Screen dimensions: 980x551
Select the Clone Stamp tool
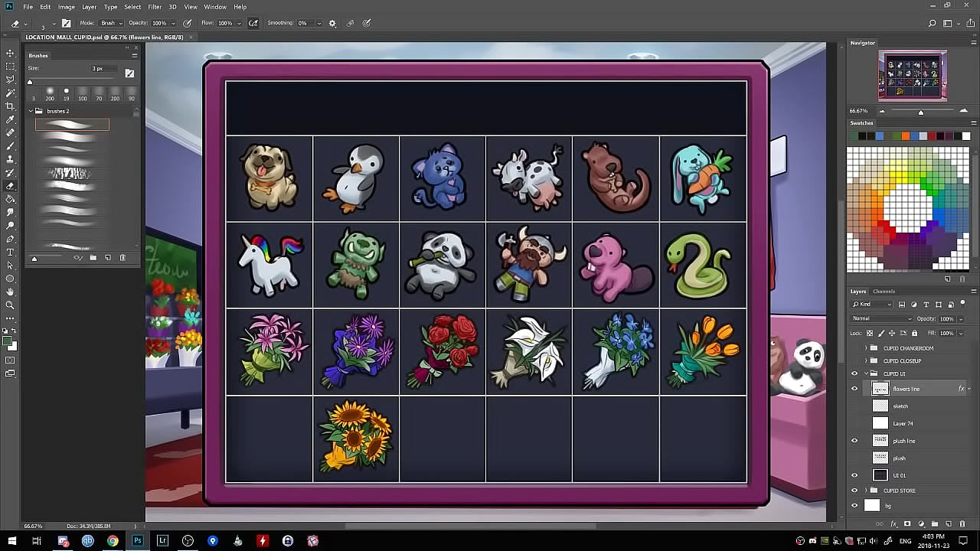point(11,159)
